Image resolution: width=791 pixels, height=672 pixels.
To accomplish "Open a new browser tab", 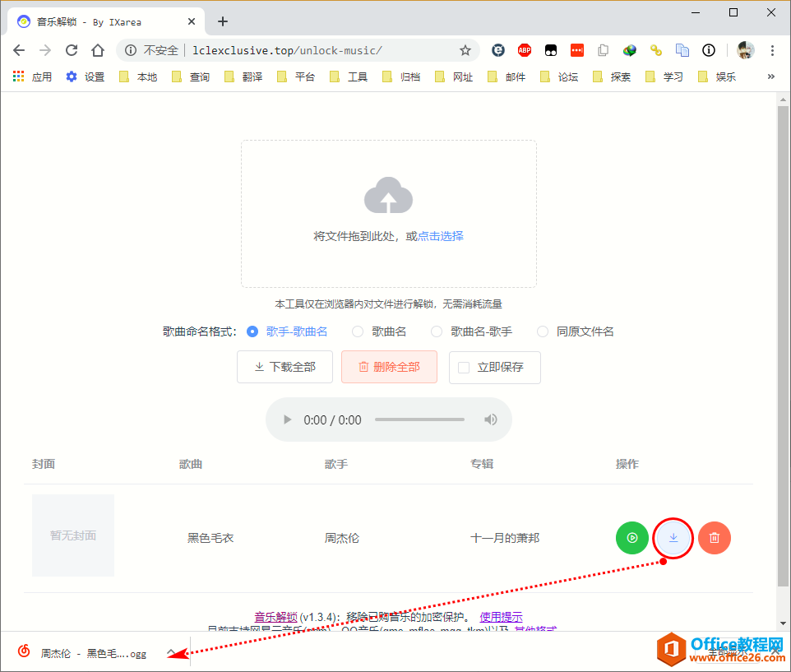I will point(223,21).
